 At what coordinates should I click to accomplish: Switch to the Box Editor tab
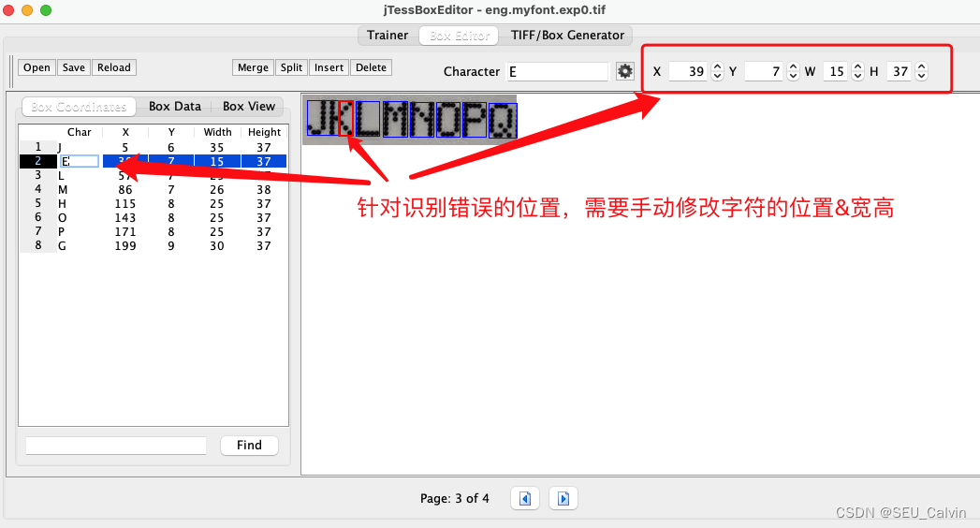click(x=460, y=36)
